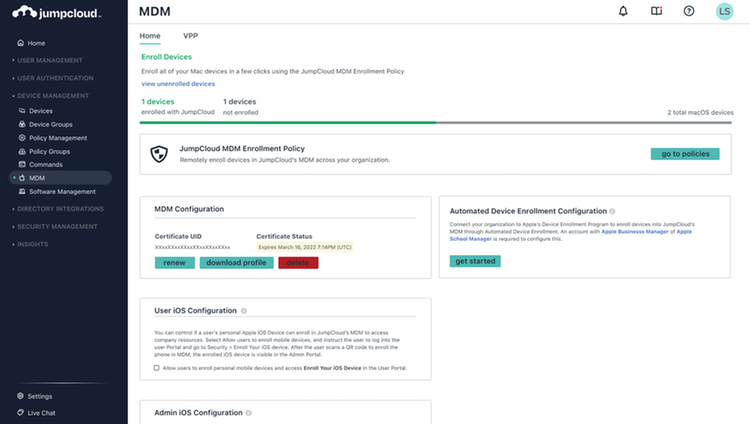The height and width of the screenshot is (424, 750).
Task: Click the Commands sidebar label
Action: click(x=45, y=164)
